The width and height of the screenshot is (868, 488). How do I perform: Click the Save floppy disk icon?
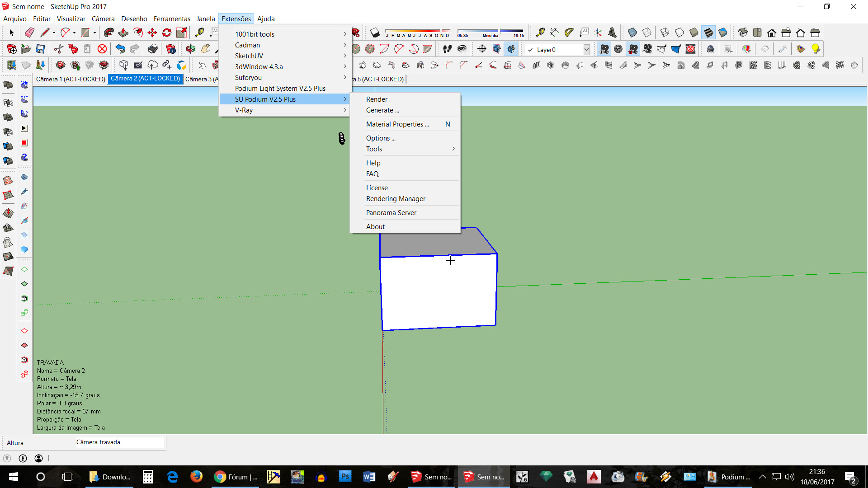(x=41, y=49)
